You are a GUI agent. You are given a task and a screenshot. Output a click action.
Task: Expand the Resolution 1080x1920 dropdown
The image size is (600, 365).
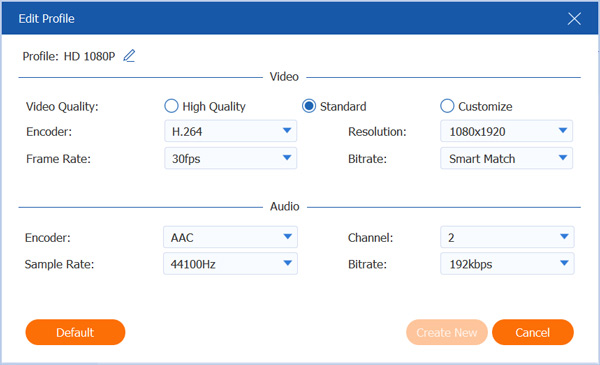506,131
